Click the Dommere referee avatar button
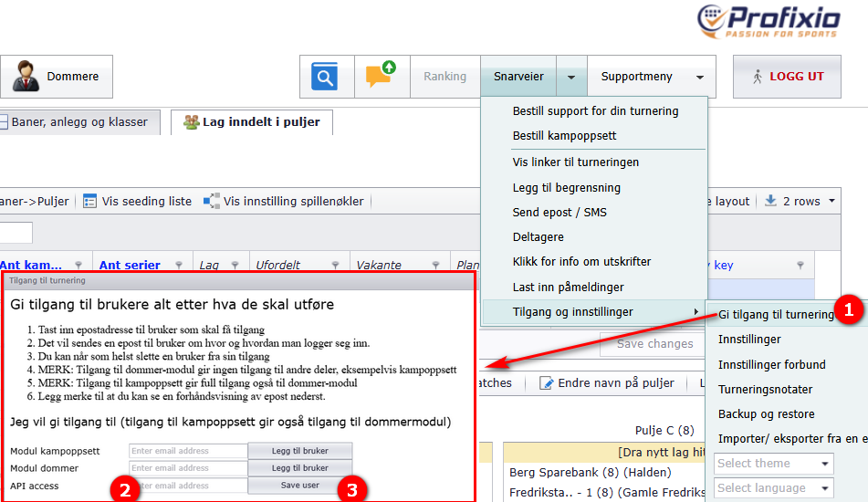868x502 pixels. tap(57, 77)
